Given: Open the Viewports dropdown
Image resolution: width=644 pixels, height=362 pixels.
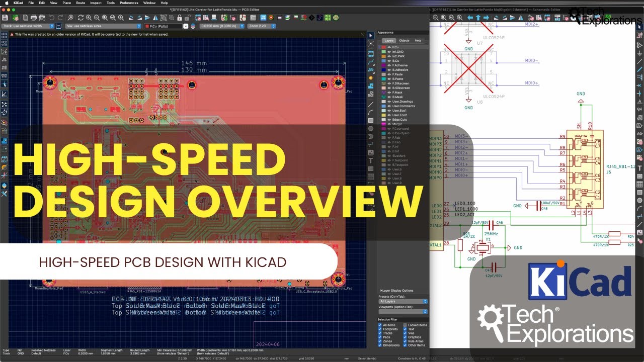Looking at the screenshot, I should point(403,312).
